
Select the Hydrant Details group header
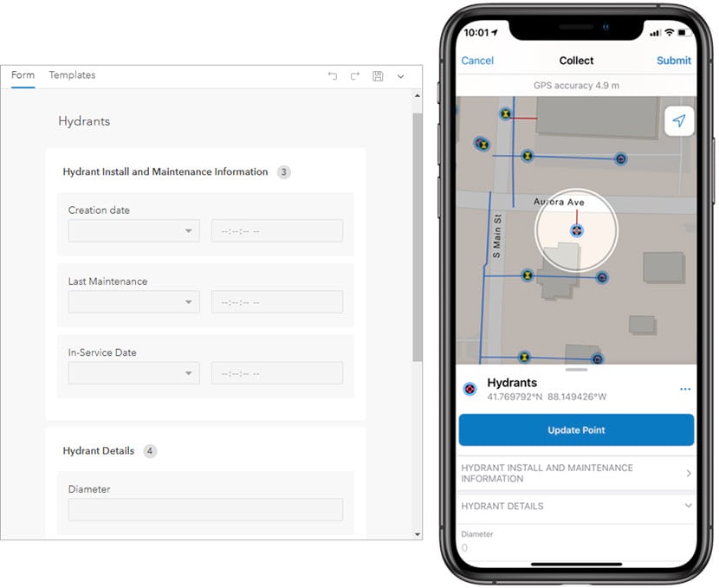point(99,451)
